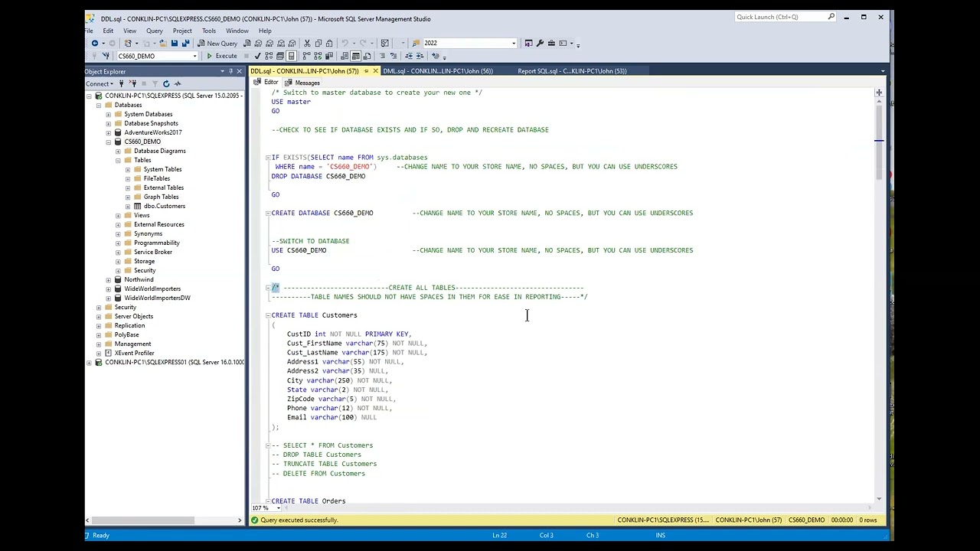Viewport: 980px width, 551px height.
Task: Open the Project menu
Action: coord(182,31)
